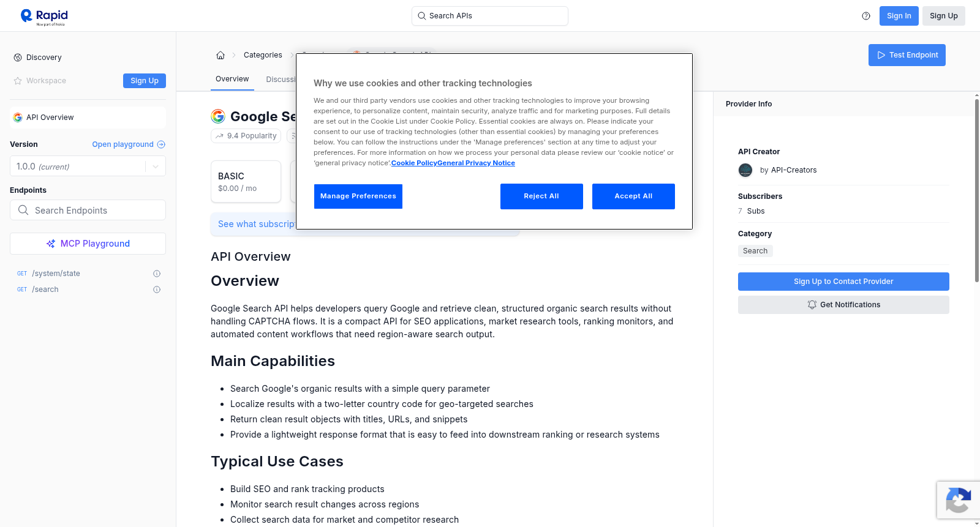Click the API-Creators avatar

coord(745,170)
